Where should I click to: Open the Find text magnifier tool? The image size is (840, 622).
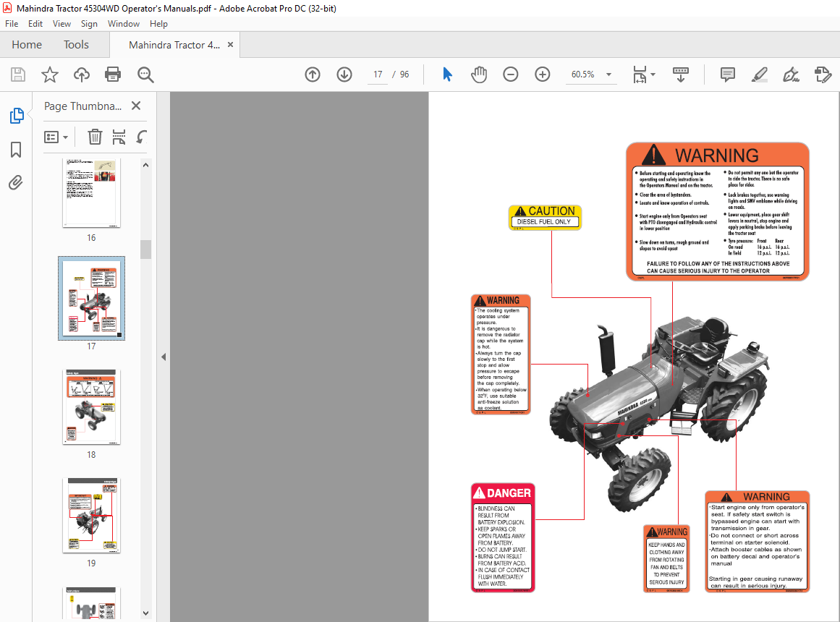pyautogui.click(x=145, y=74)
